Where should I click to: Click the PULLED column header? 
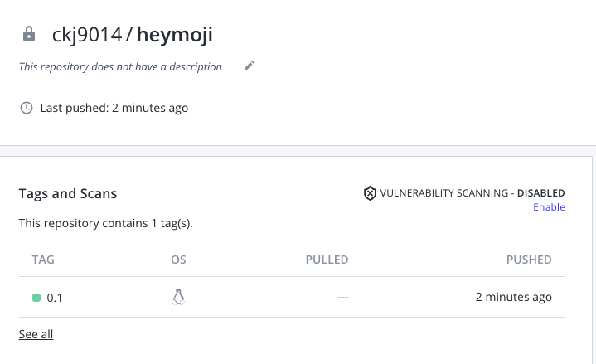[326, 260]
